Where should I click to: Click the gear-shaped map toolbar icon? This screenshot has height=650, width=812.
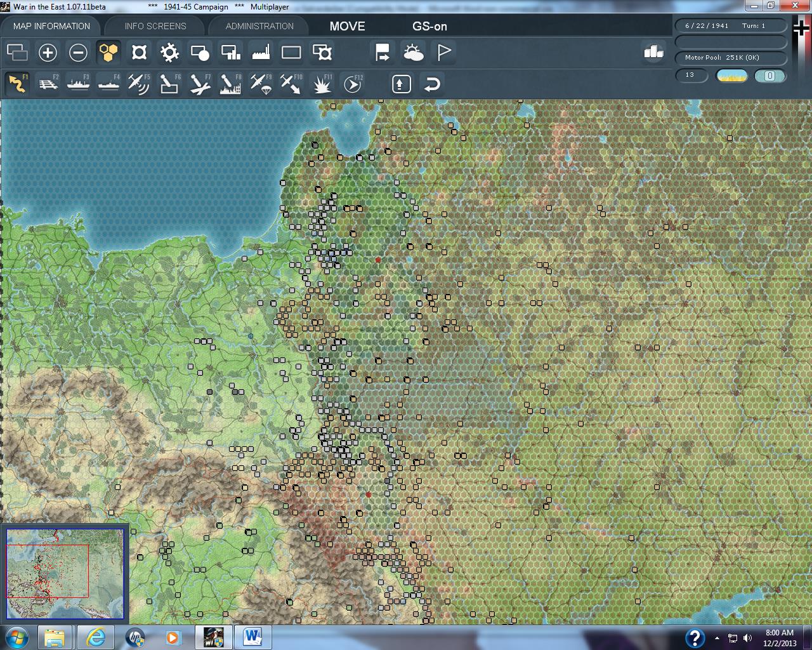[x=169, y=52]
